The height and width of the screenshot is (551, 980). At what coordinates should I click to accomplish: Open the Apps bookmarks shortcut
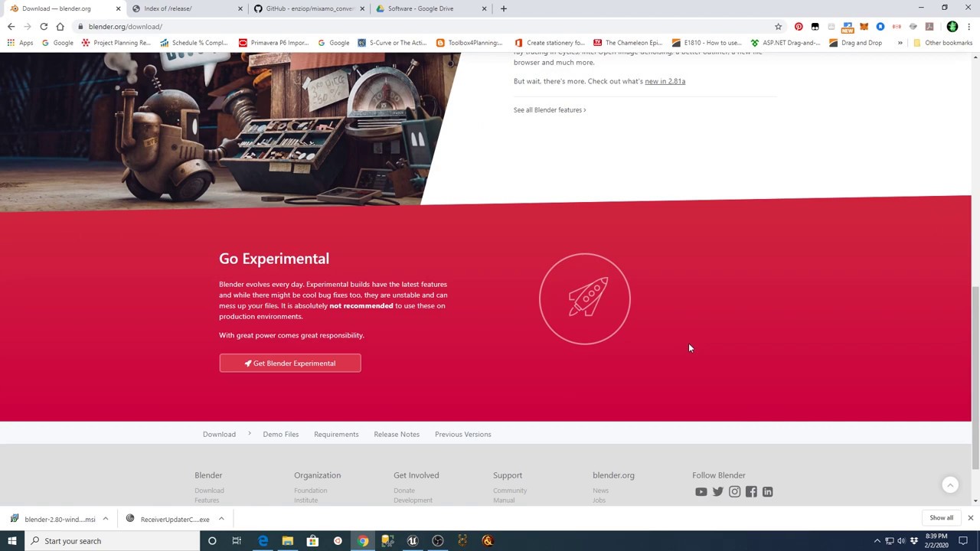pos(20,43)
